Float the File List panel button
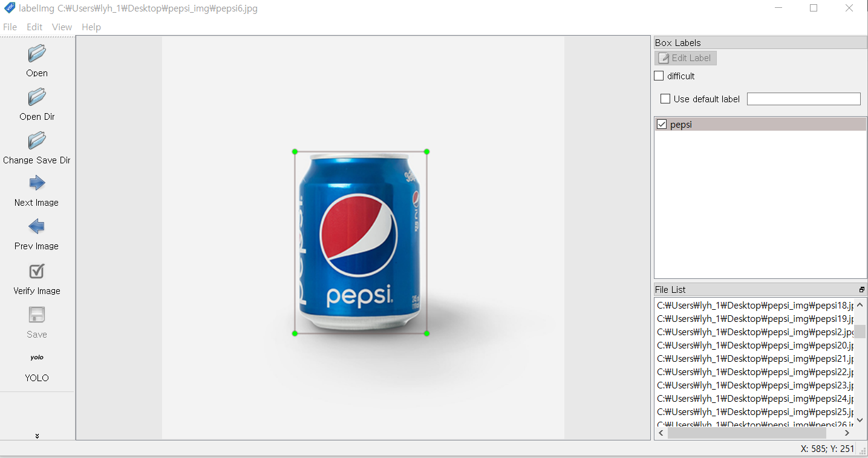Screen dimensions: 868x458 point(862,290)
